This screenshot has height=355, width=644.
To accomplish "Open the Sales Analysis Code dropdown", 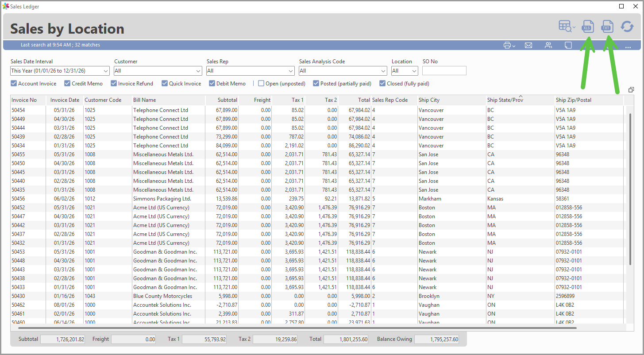I will [x=343, y=71].
